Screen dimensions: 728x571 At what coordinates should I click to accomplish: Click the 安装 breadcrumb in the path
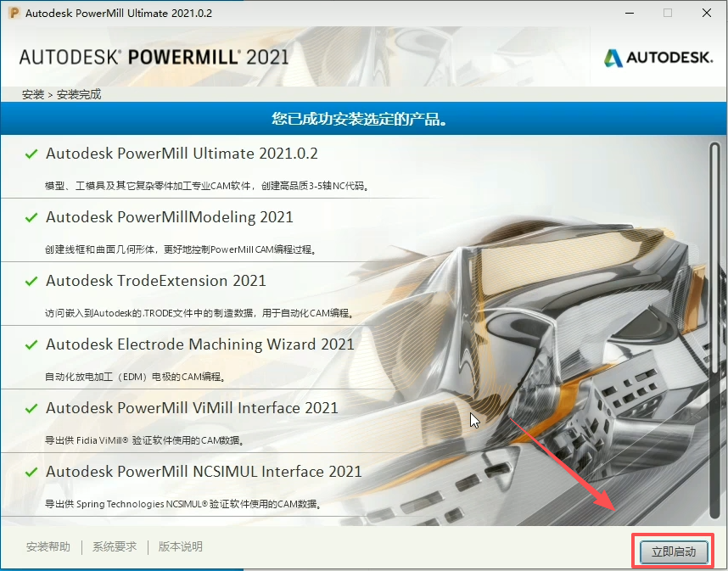tap(33, 94)
